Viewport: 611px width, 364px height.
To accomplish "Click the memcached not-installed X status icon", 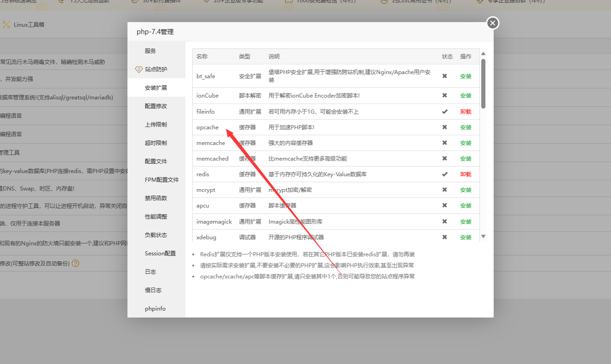I will [444, 158].
